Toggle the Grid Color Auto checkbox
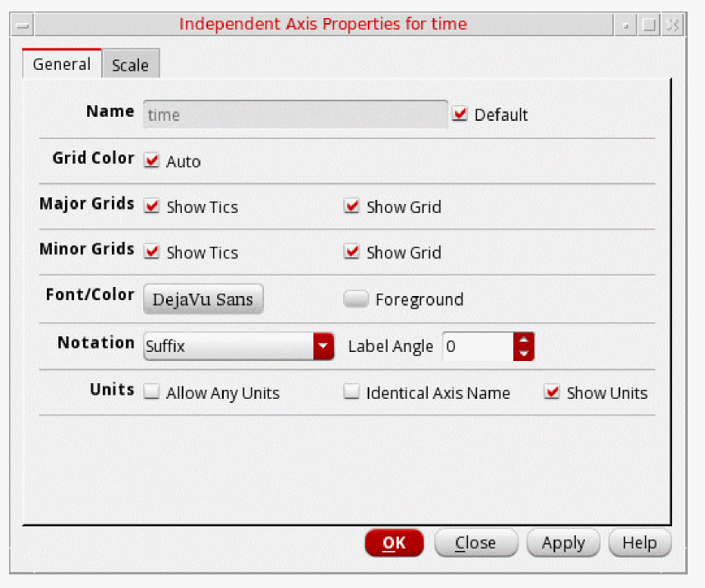Image resolution: width=705 pixels, height=588 pixels. pos(151,160)
